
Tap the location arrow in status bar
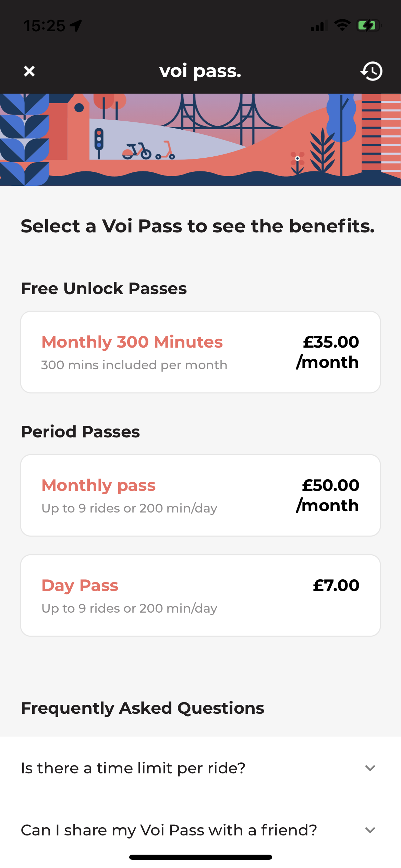coord(76,25)
